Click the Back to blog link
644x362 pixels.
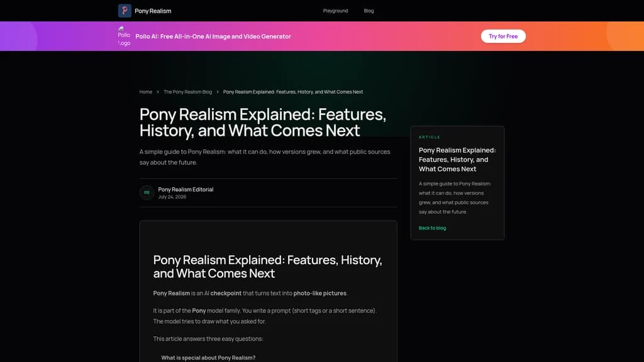tap(433, 228)
